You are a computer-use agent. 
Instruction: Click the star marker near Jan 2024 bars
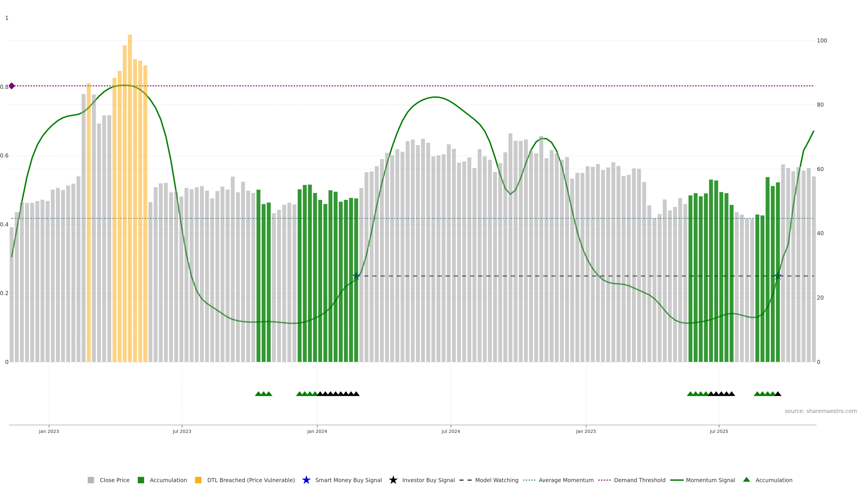(x=356, y=276)
